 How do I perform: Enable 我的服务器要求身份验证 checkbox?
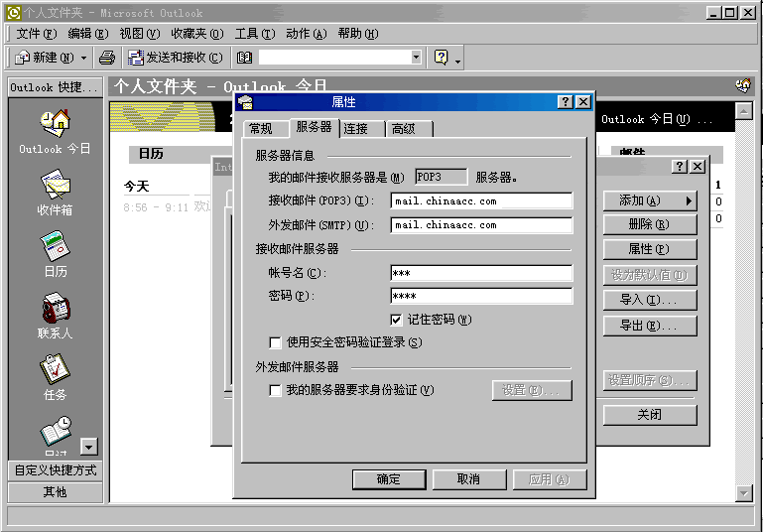click(275, 390)
